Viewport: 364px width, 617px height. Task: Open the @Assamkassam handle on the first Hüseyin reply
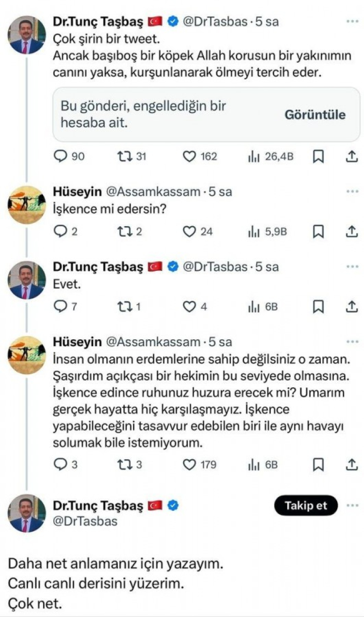click(x=153, y=192)
